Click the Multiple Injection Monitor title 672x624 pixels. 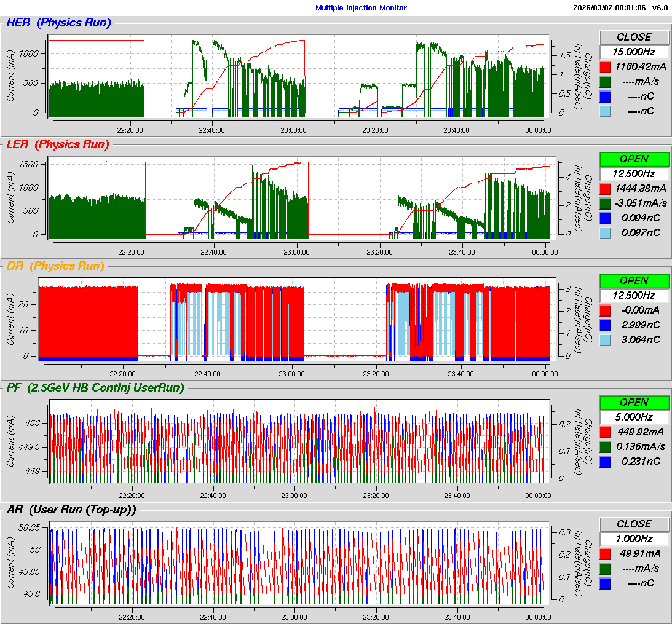pyautogui.click(x=361, y=8)
